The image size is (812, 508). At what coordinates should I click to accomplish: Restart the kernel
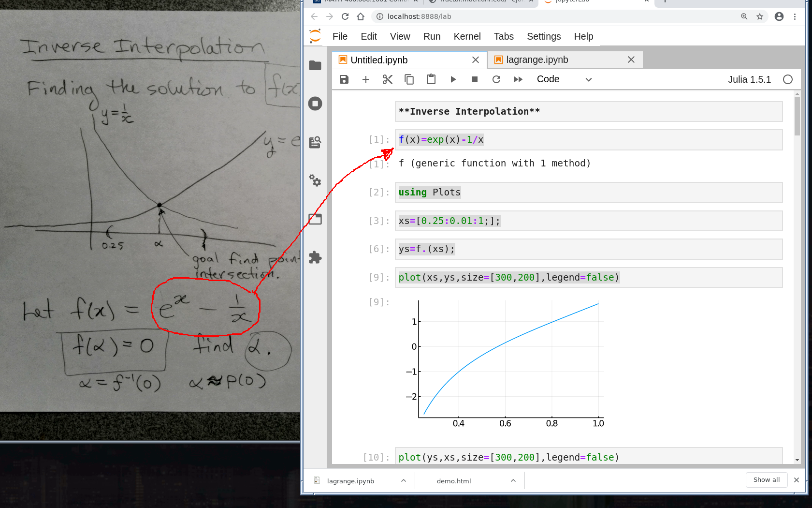click(x=496, y=79)
